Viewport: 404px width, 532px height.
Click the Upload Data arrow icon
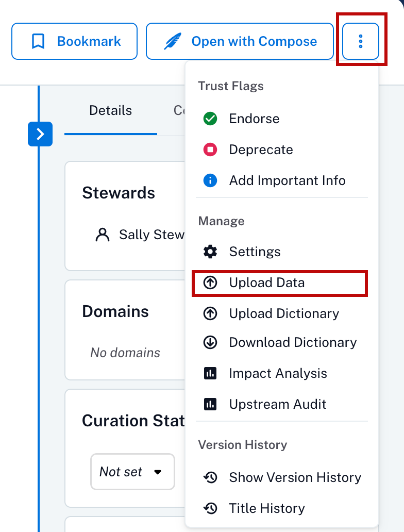coord(210,282)
